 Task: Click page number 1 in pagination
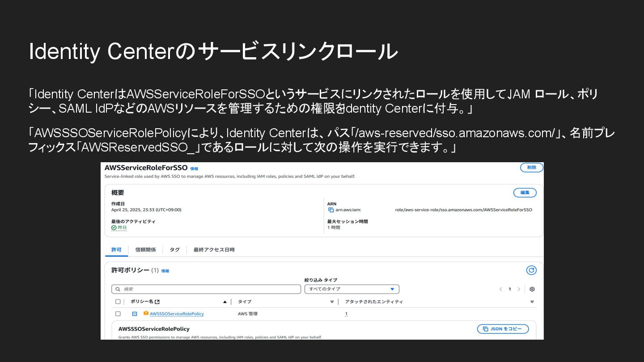click(510, 289)
